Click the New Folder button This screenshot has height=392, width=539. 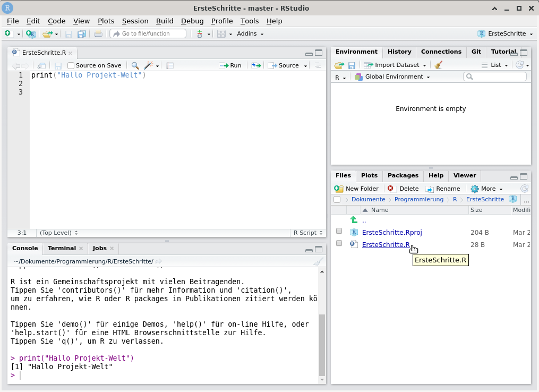356,189
